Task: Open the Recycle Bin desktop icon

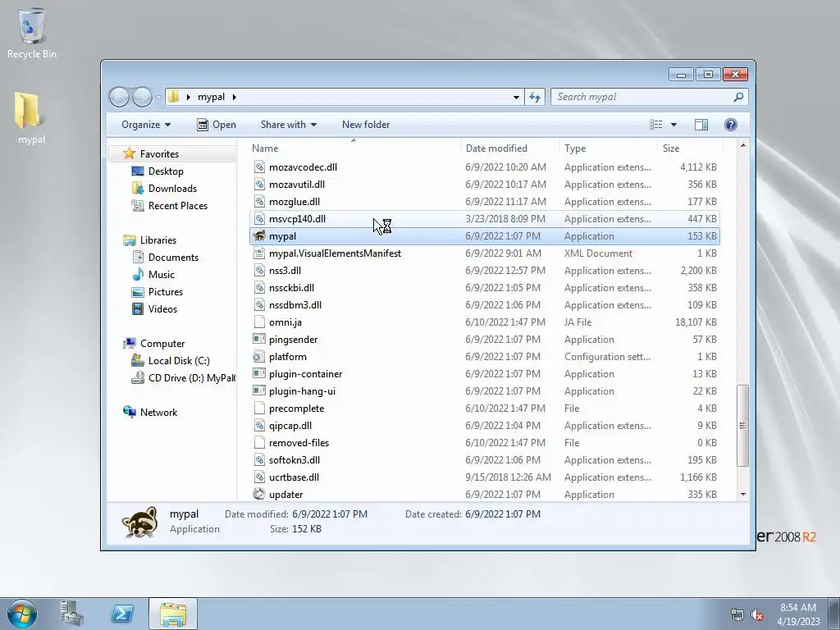Action: tap(32, 33)
